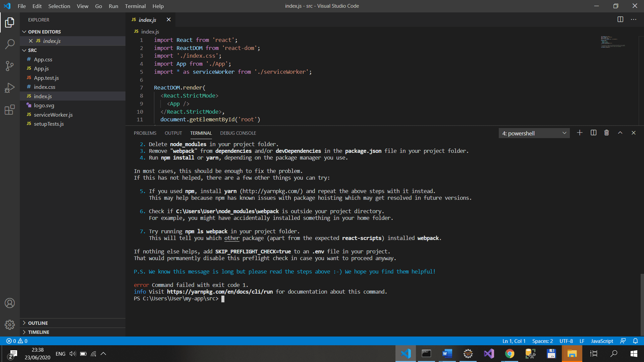Open the Explorer view in activity bar

(10, 22)
